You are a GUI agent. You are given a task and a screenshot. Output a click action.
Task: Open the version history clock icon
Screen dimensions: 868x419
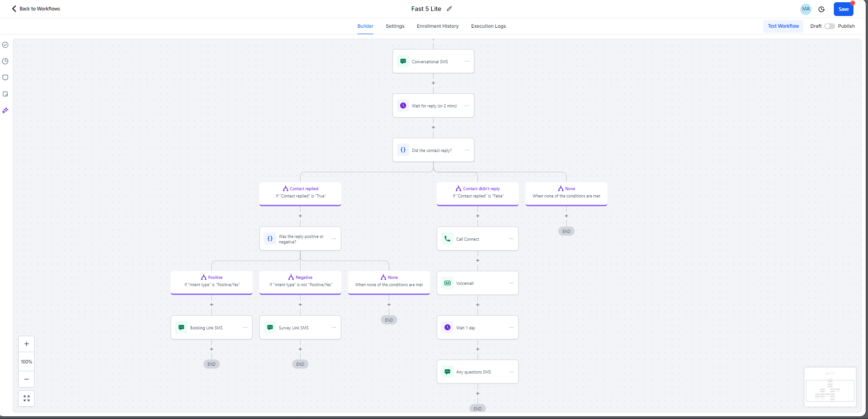click(822, 9)
